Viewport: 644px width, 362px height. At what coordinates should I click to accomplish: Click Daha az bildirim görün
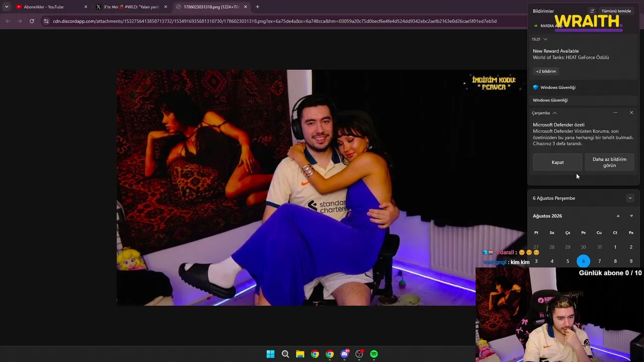pyautogui.click(x=609, y=162)
